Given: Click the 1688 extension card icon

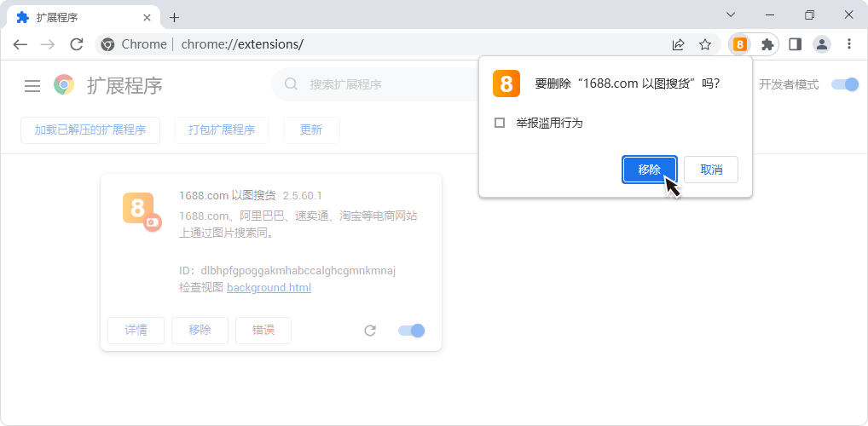Looking at the screenshot, I should click(x=142, y=210).
